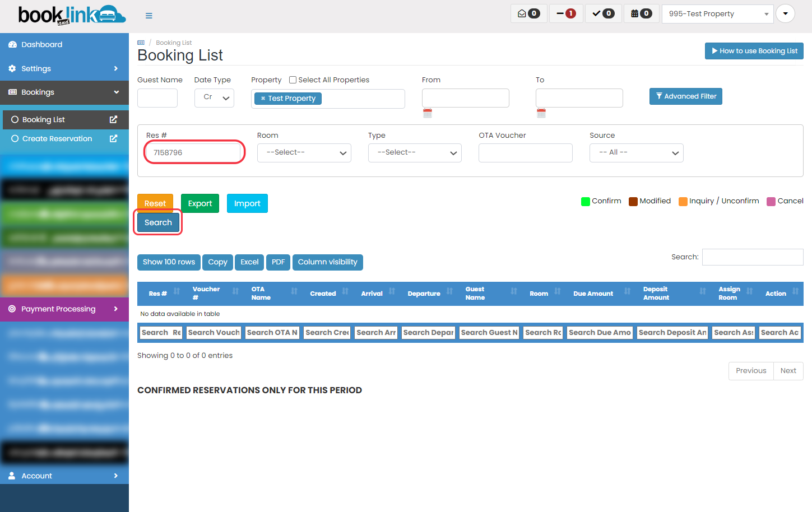Sort by Deposit Amount column
Viewport: 812px width, 512px height.
[672, 294]
